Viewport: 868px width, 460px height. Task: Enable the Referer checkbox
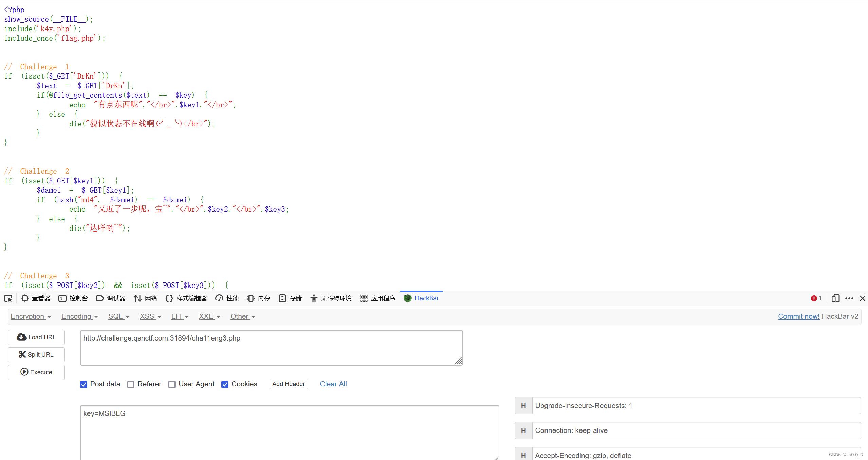[131, 384]
